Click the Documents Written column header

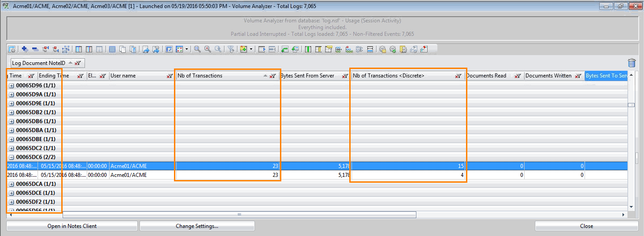(x=548, y=76)
